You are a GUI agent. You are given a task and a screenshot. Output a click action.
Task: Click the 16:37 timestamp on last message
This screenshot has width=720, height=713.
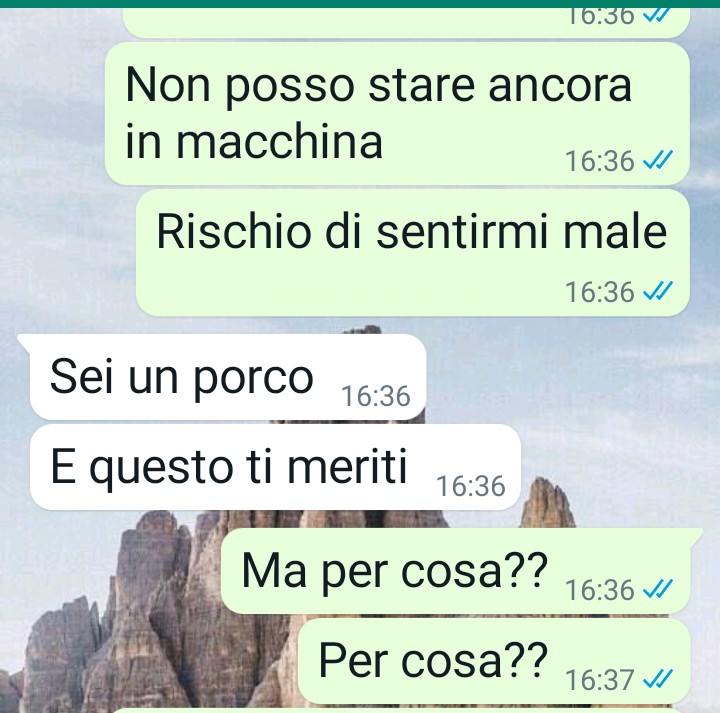coord(599,679)
